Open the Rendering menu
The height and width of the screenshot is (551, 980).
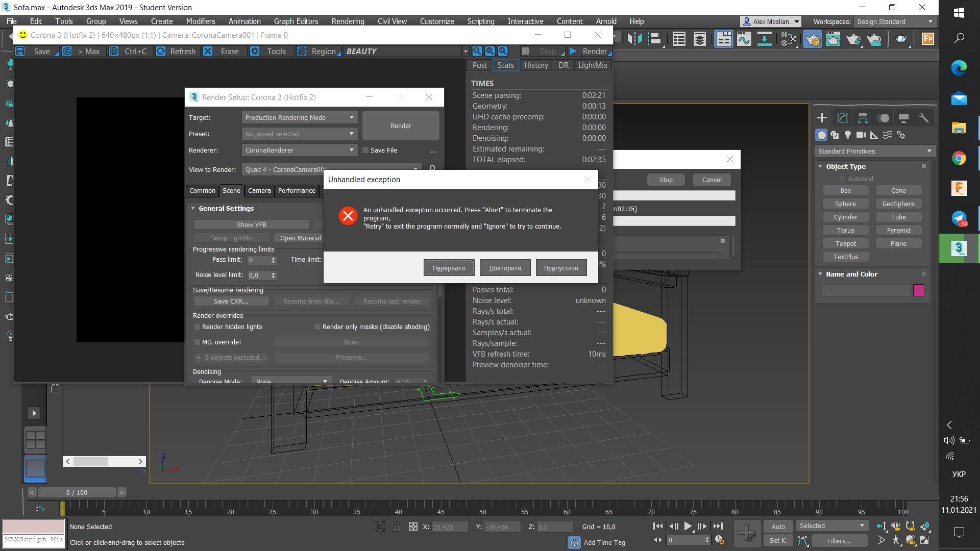click(x=348, y=21)
